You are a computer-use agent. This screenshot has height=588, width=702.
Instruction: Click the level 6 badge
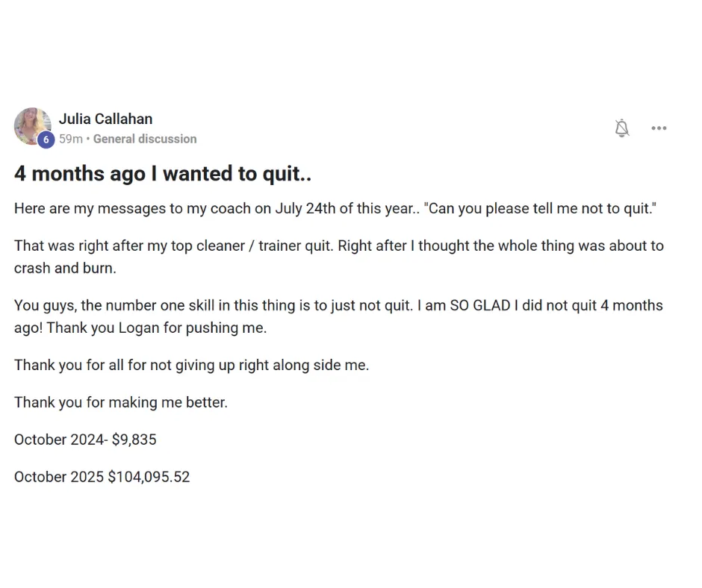46,140
